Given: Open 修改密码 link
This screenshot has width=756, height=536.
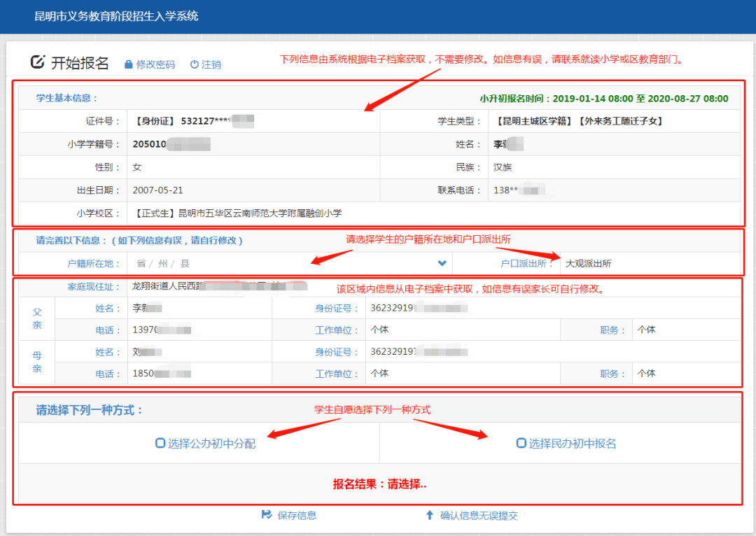Looking at the screenshot, I should click(x=155, y=64).
